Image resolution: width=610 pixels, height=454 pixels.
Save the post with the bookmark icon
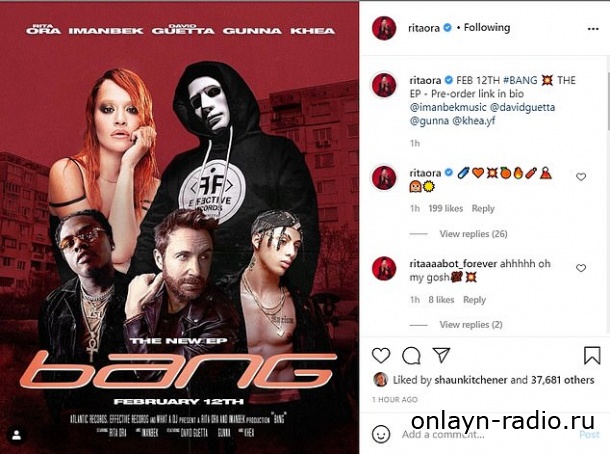(592, 355)
